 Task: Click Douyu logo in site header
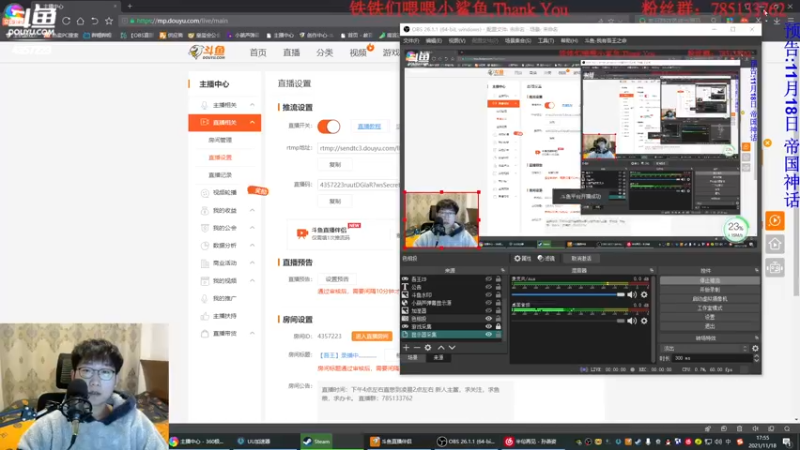tap(207, 52)
